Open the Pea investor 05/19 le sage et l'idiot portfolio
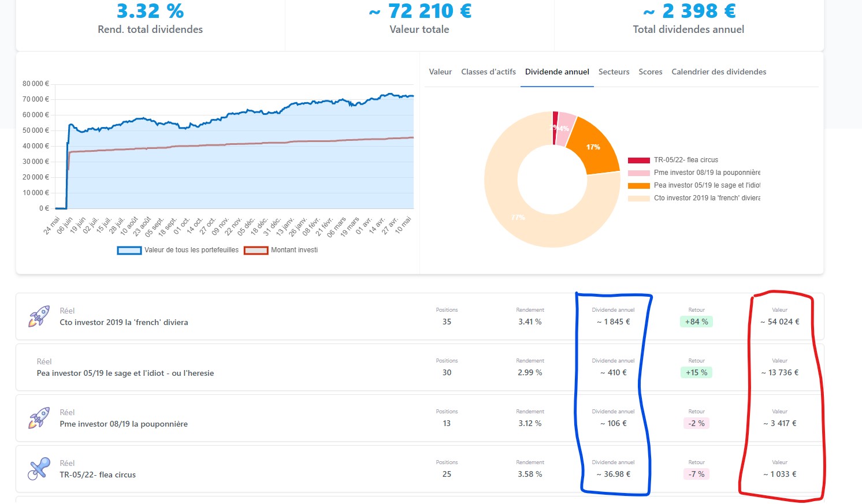Viewport: 862px width, 504px height. (419, 367)
